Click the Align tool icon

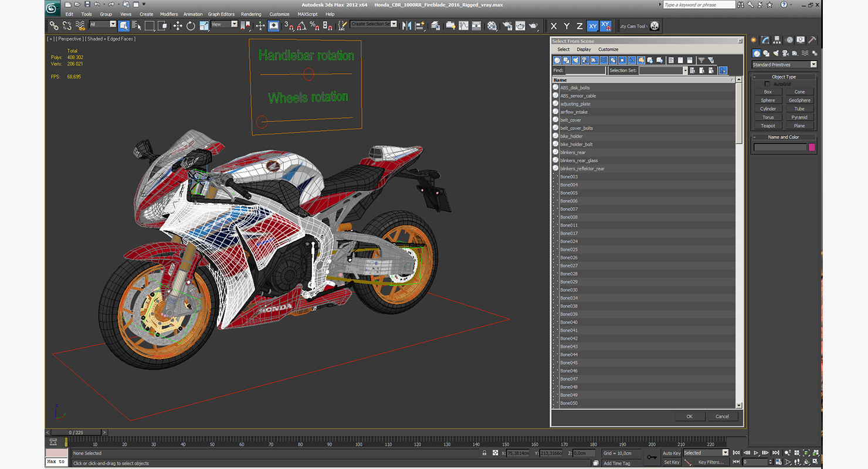419,26
